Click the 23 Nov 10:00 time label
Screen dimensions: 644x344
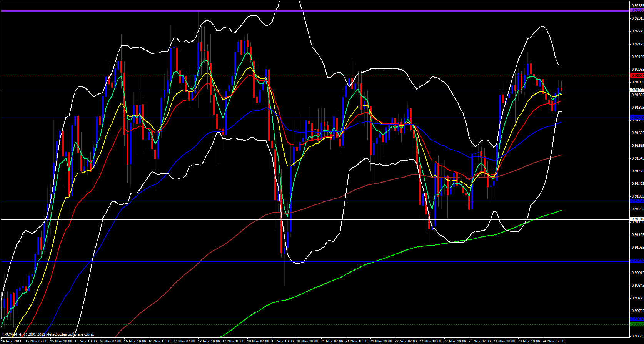(504, 341)
